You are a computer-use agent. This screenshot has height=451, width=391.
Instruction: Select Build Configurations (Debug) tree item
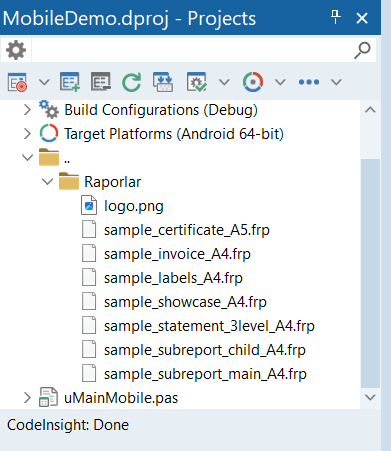161,110
